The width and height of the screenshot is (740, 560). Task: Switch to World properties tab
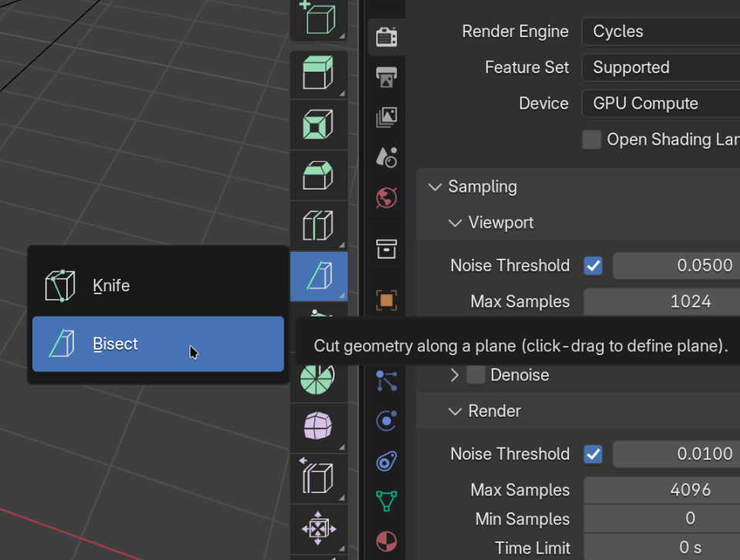click(386, 197)
